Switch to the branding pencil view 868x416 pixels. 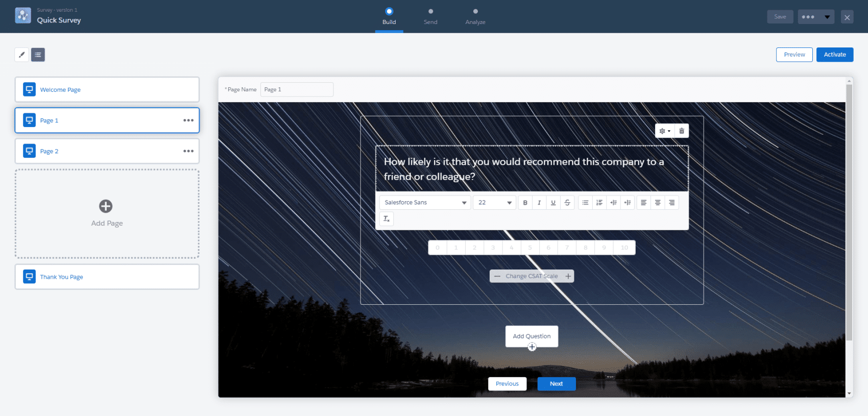[21, 55]
